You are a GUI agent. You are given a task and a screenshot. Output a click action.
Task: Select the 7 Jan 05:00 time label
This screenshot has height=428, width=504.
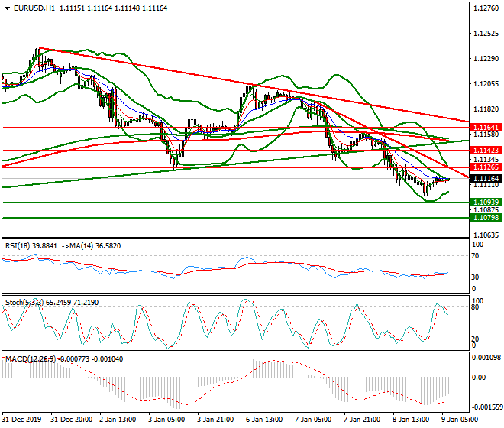(313, 420)
